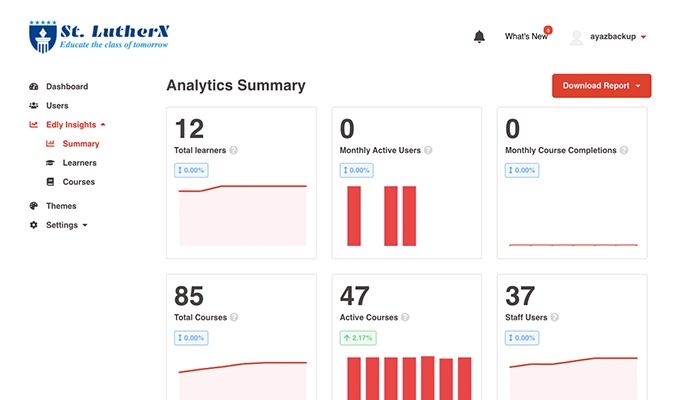Click the Monthly Active Users help icon

click(x=428, y=150)
